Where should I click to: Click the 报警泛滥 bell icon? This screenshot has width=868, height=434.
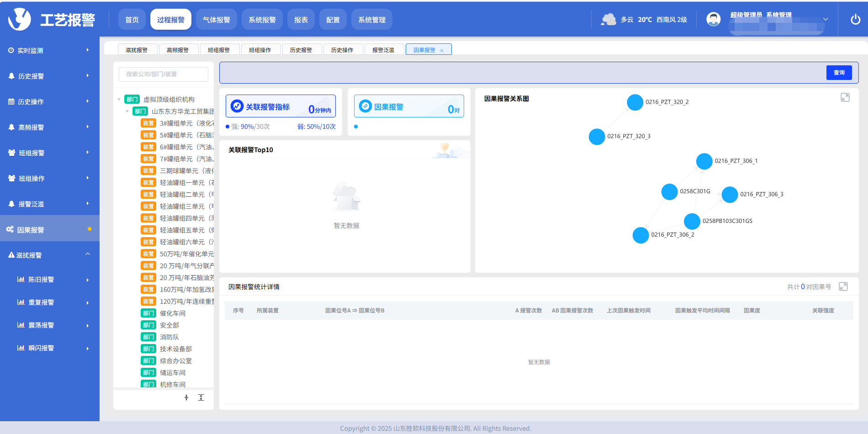point(11,204)
